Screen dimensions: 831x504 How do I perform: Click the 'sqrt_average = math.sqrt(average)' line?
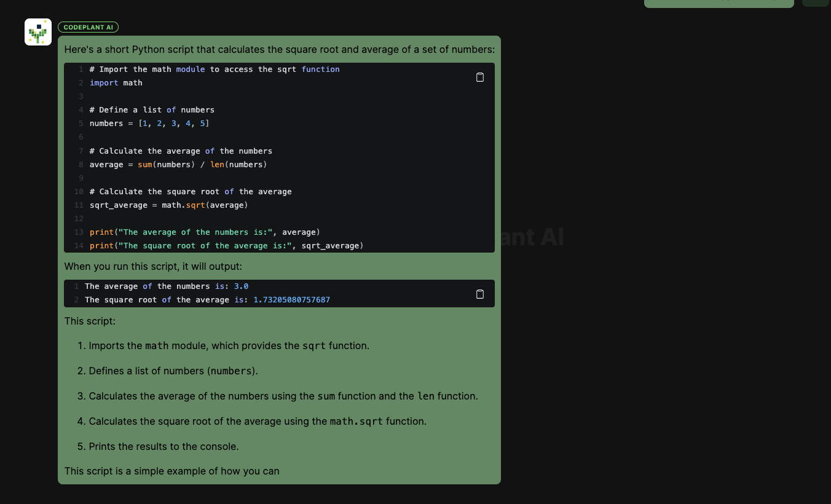point(168,205)
